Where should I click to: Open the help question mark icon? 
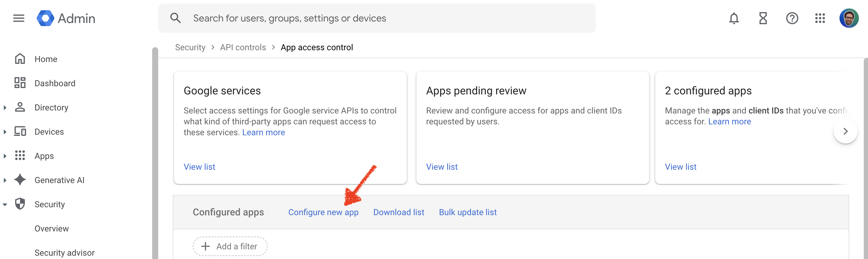click(792, 18)
